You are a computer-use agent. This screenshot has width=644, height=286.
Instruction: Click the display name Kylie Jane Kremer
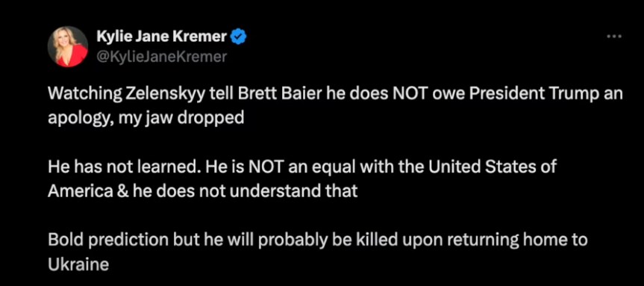(161, 37)
